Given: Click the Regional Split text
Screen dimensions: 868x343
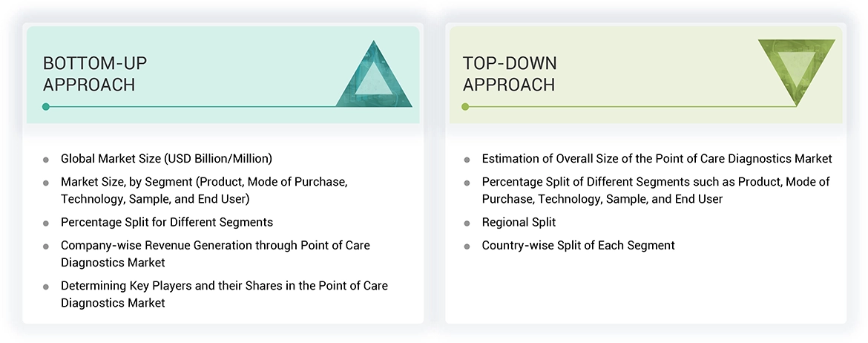Looking at the screenshot, I should pos(519,222).
